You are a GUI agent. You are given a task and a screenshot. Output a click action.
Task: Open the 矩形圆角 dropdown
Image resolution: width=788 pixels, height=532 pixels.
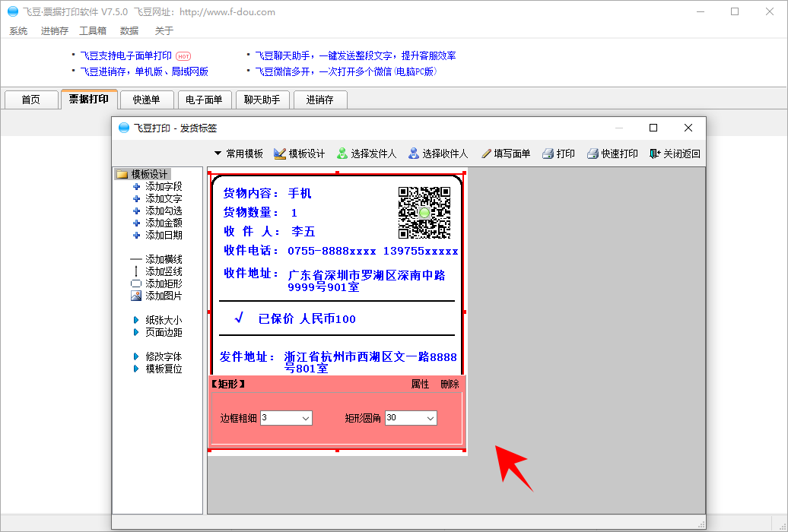(x=431, y=418)
